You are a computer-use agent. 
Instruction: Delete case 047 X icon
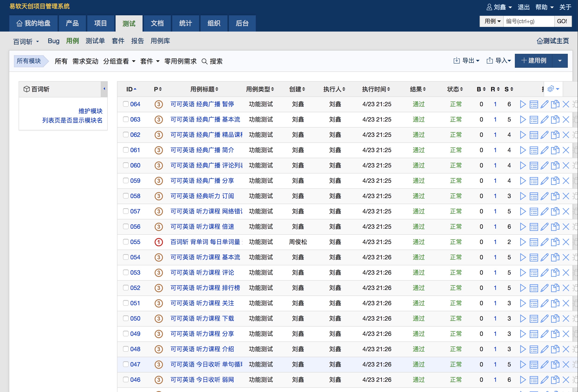(566, 365)
